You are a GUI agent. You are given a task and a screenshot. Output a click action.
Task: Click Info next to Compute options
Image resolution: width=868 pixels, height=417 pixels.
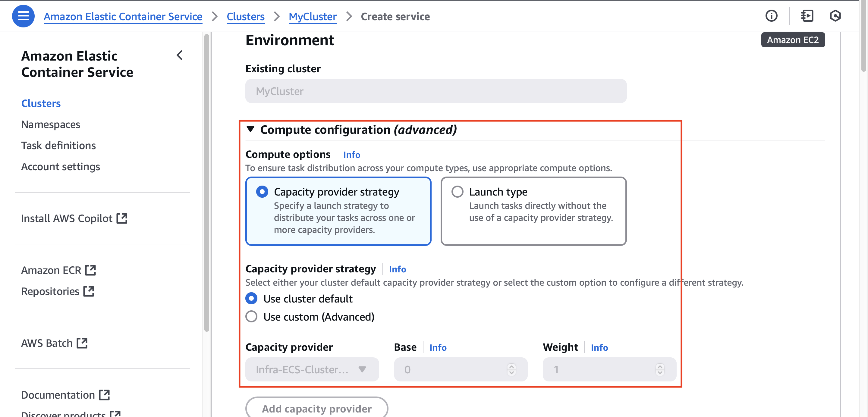352,155
